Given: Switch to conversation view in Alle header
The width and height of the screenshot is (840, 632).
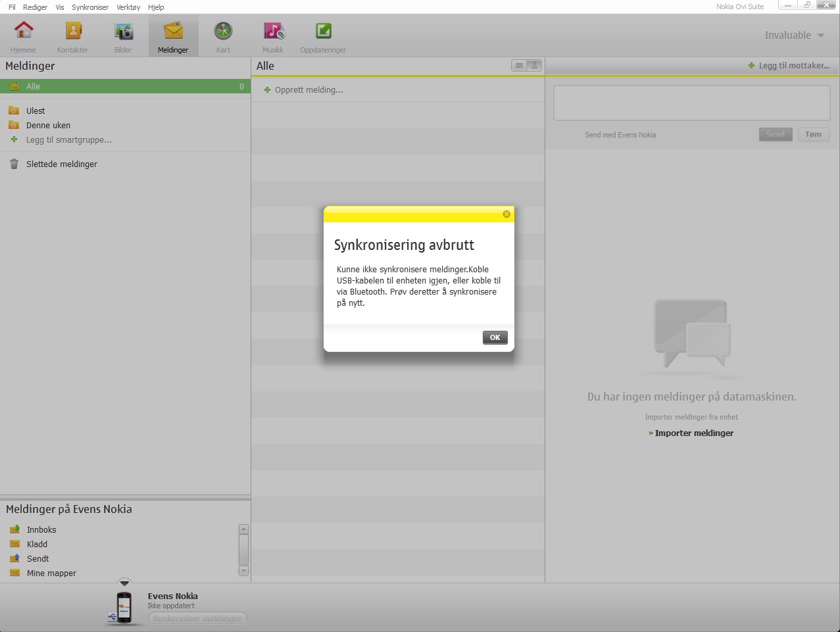Looking at the screenshot, I should (x=535, y=66).
